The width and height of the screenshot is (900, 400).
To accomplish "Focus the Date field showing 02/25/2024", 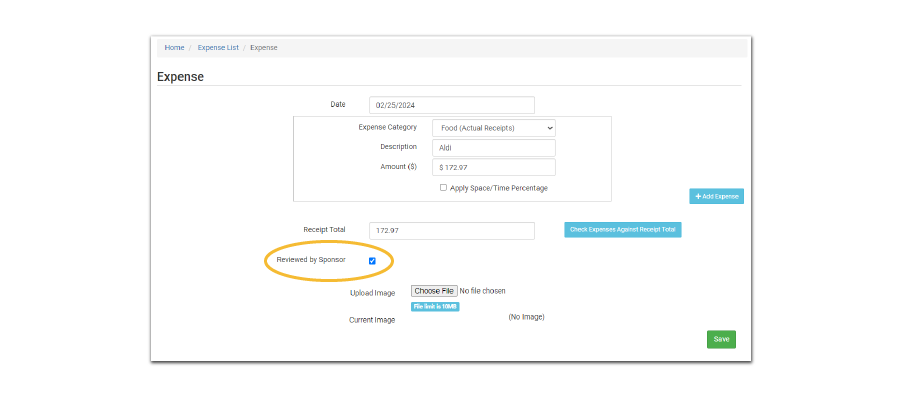I will pos(451,105).
